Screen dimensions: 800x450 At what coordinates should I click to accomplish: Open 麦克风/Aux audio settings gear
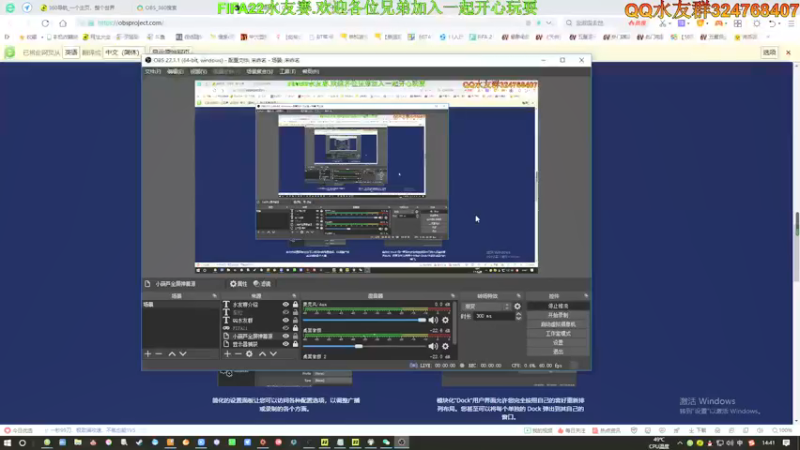coord(445,320)
